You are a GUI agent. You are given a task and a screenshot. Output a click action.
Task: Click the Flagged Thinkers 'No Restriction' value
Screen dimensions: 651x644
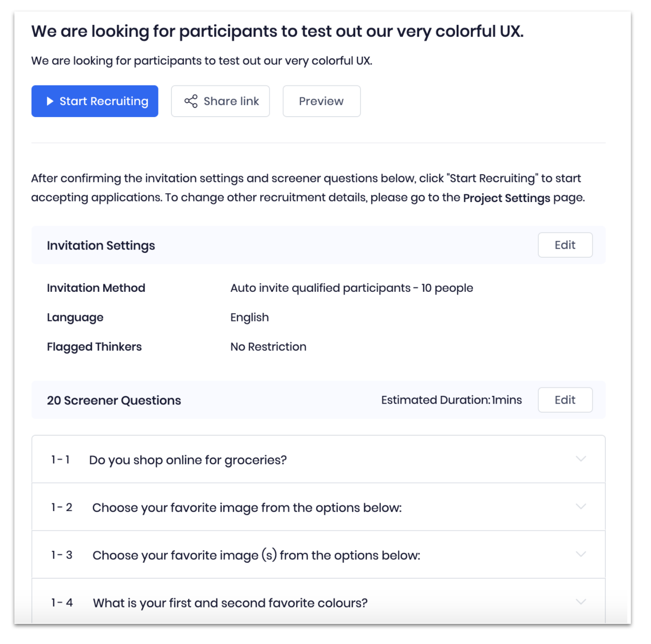(268, 346)
